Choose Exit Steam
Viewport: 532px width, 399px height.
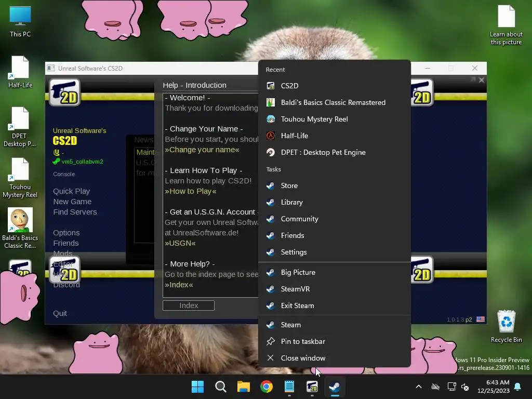[334, 305]
